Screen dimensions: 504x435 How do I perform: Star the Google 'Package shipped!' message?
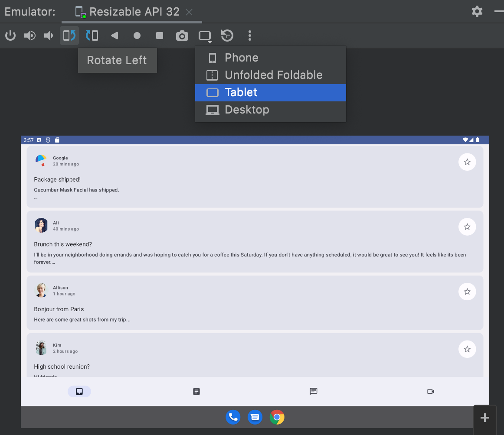[x=467, y=162]
